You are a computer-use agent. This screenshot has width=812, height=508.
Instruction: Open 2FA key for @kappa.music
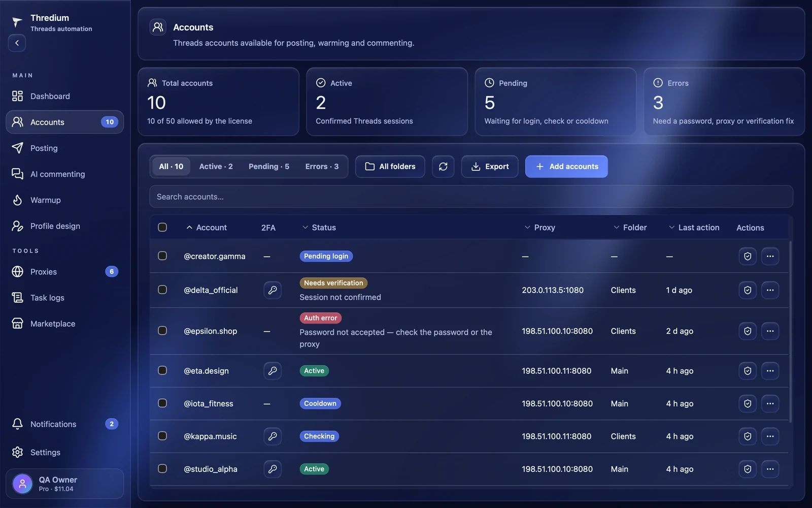273,436
